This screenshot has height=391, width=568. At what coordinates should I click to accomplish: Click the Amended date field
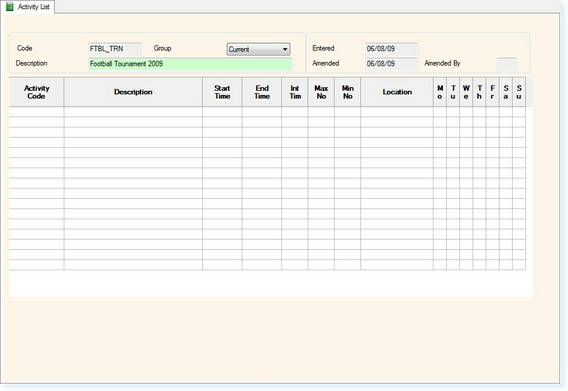point(391,64)
